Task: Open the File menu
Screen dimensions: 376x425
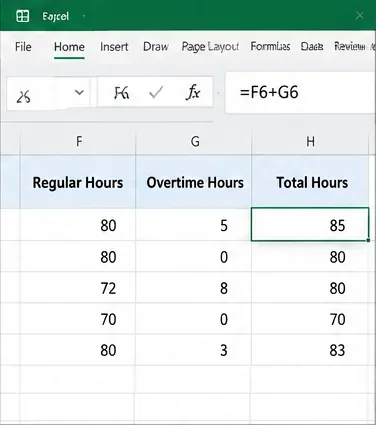Action: pyautogui.click(x=23, y=47)
